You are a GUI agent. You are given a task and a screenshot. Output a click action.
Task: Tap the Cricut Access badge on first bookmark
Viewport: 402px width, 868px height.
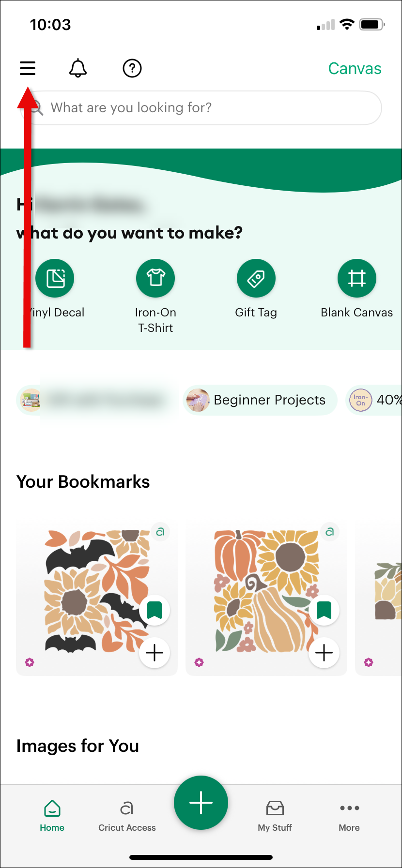tap(161, 531)
